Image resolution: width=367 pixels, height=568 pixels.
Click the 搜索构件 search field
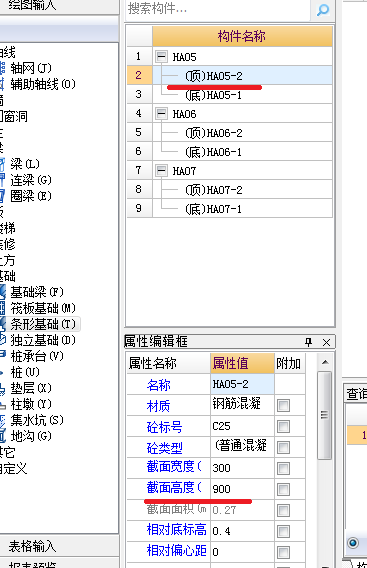coord(218,9)
